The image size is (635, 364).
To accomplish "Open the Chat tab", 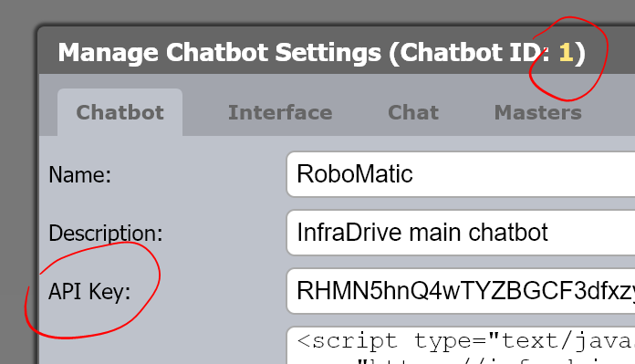I will click(413, 112).
